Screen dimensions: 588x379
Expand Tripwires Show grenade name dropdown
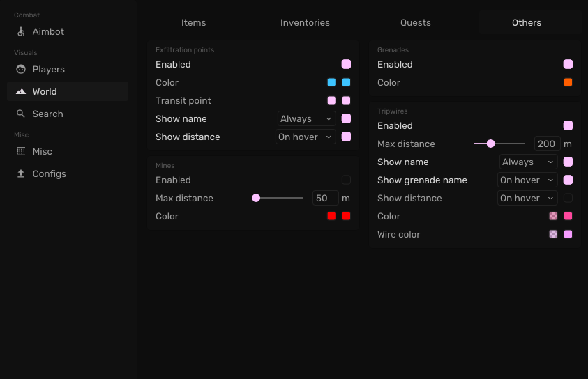coord(528,180)
